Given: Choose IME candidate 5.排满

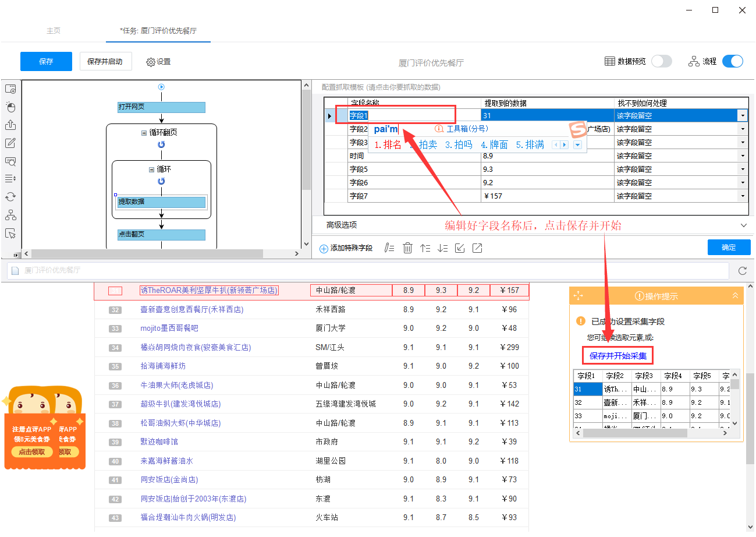Looking at the screenshot, I should [530, 145].
